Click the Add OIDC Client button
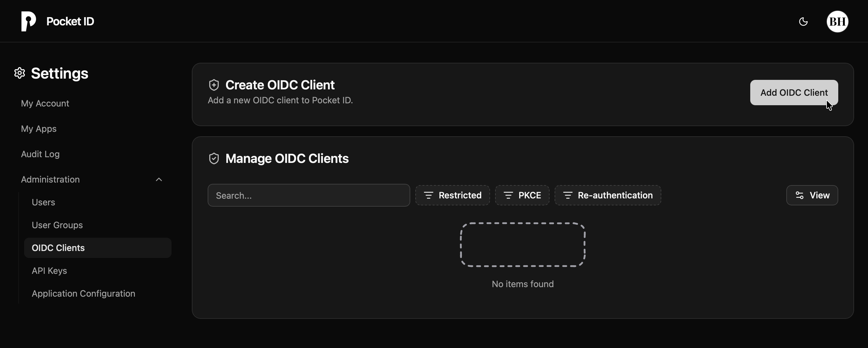The width and height of the screenshot is (868, 348). (794, 93)
